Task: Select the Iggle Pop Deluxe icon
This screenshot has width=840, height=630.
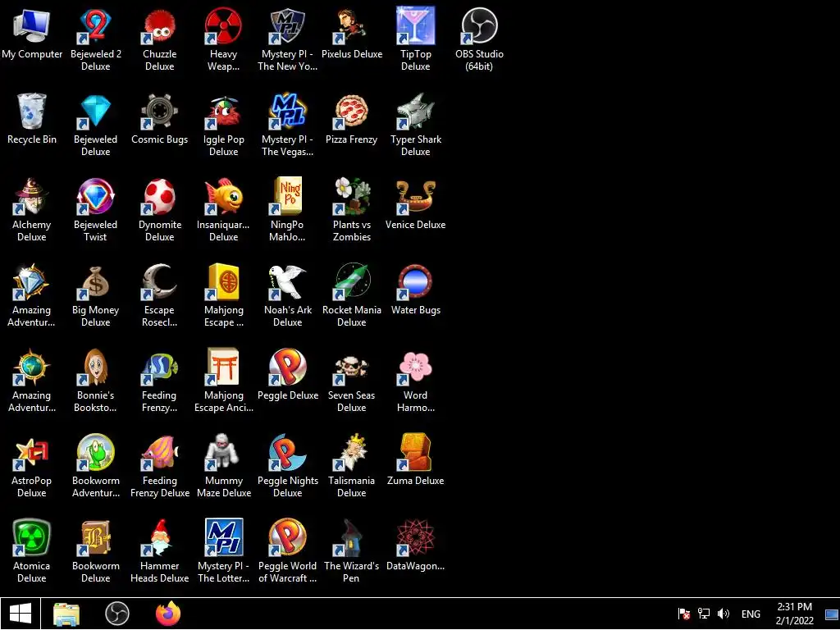Action: pos(223,111)
